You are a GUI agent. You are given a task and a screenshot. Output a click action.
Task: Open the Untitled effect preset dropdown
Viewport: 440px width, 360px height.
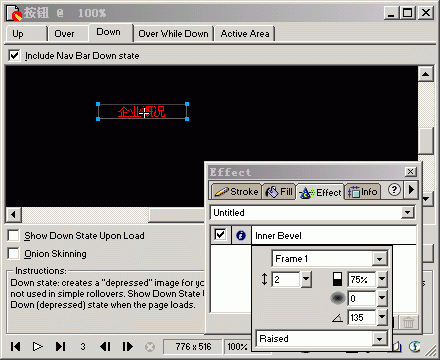[x=407, y=212]
